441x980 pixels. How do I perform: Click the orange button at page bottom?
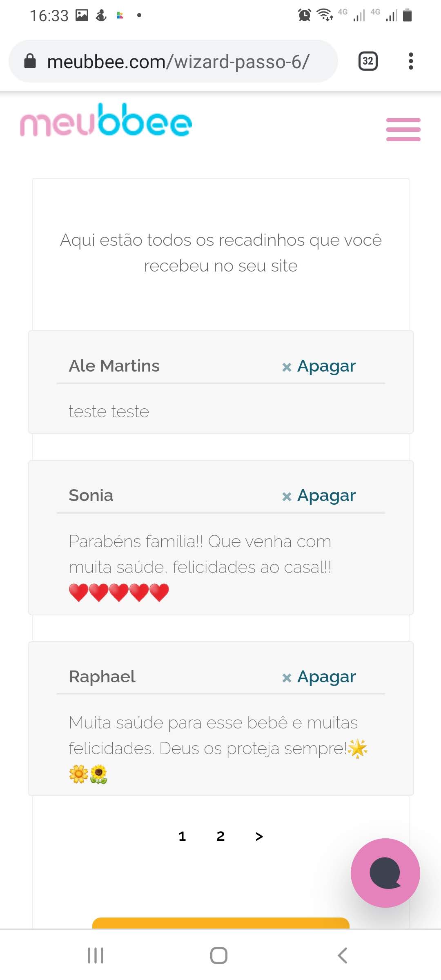(x=220, y=923)
